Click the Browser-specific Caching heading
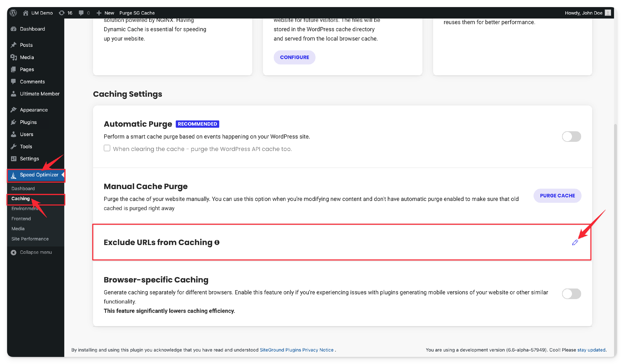 (156, 280)
